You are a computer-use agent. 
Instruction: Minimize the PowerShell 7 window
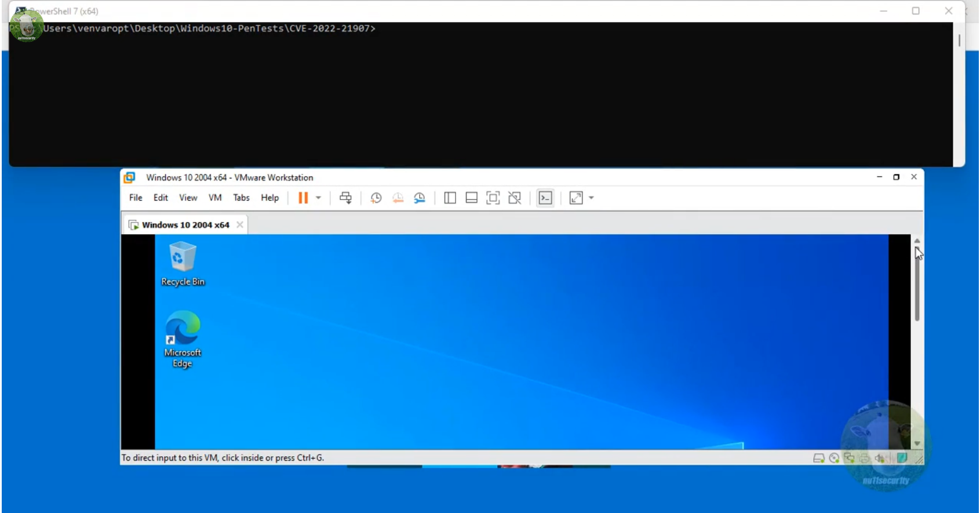(x=883, y=10)
